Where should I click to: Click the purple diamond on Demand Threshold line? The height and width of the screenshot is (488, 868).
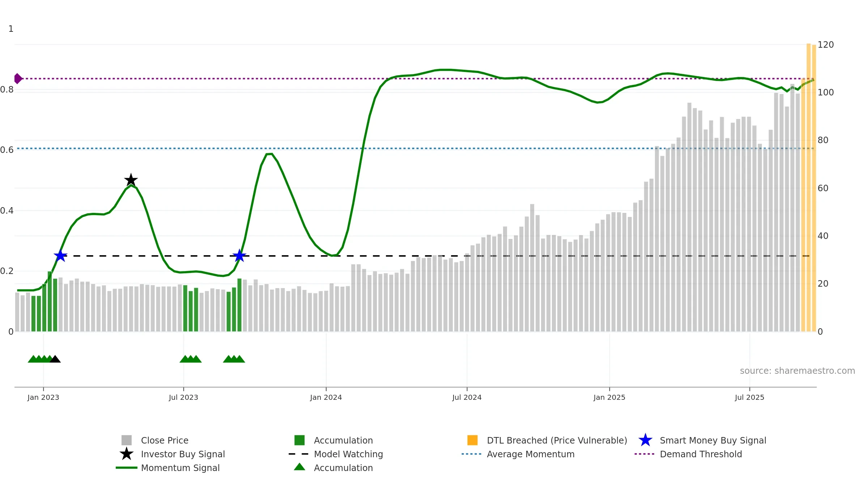pyautogui.click(x=18, y=78)
